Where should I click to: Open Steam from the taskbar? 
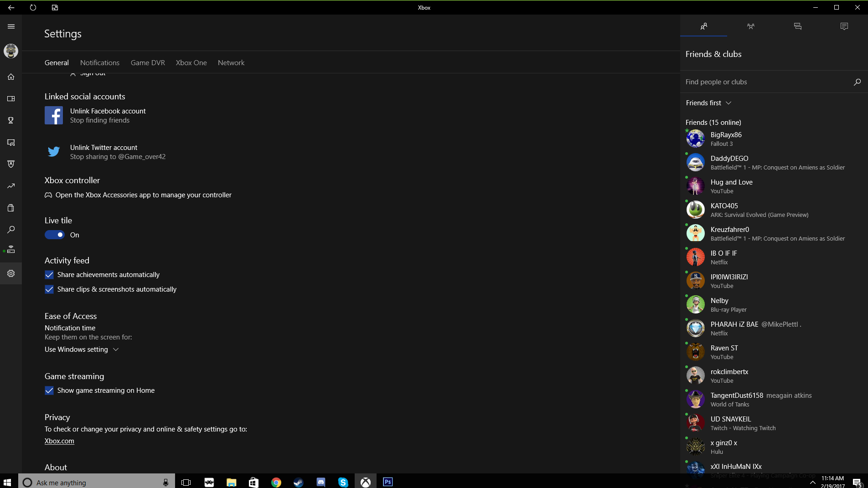click(299, 482)
